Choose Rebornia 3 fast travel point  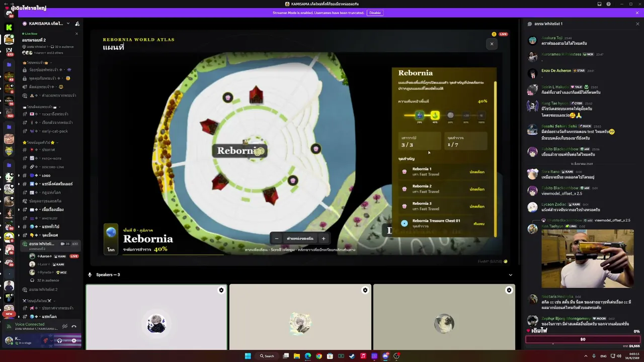tap(443, 206)
